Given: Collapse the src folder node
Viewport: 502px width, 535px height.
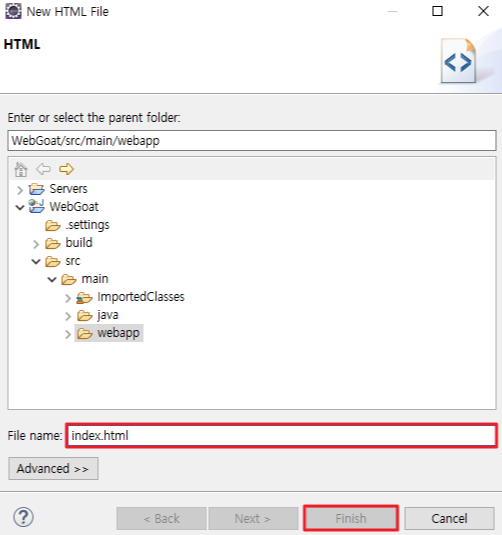Looking at the screenshot, I should click(x=36, y=262).
